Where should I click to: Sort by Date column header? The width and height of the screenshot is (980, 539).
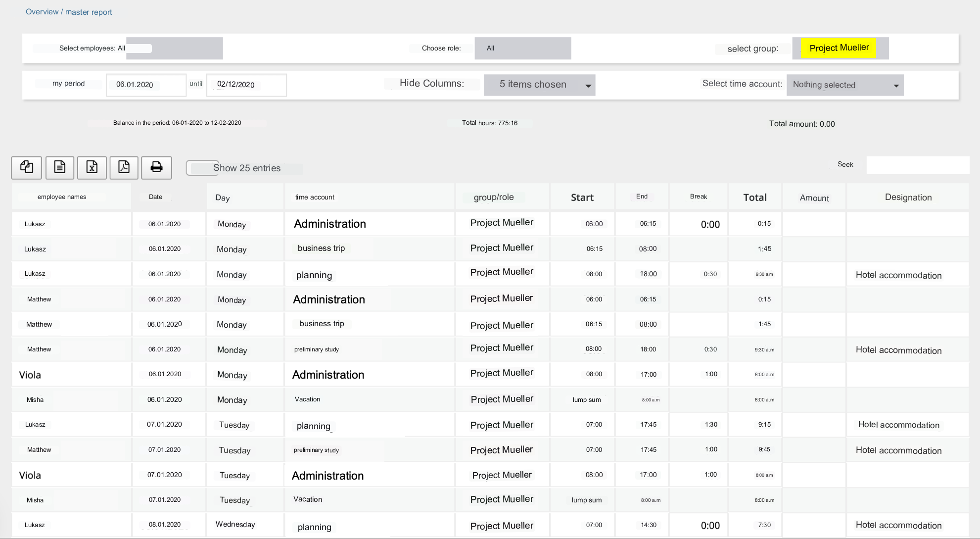click(x=169, y=197)
